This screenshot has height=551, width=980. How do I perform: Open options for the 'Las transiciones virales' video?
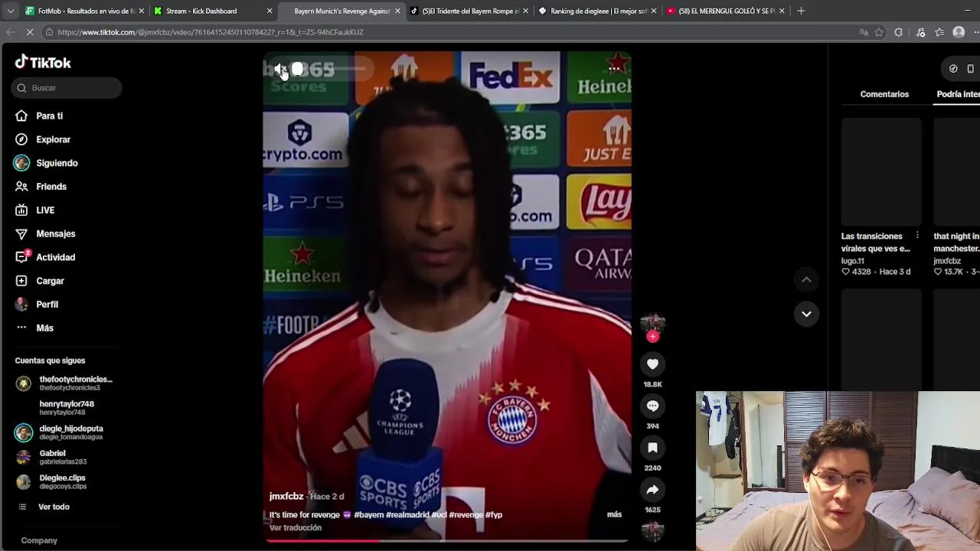(917, 236)
